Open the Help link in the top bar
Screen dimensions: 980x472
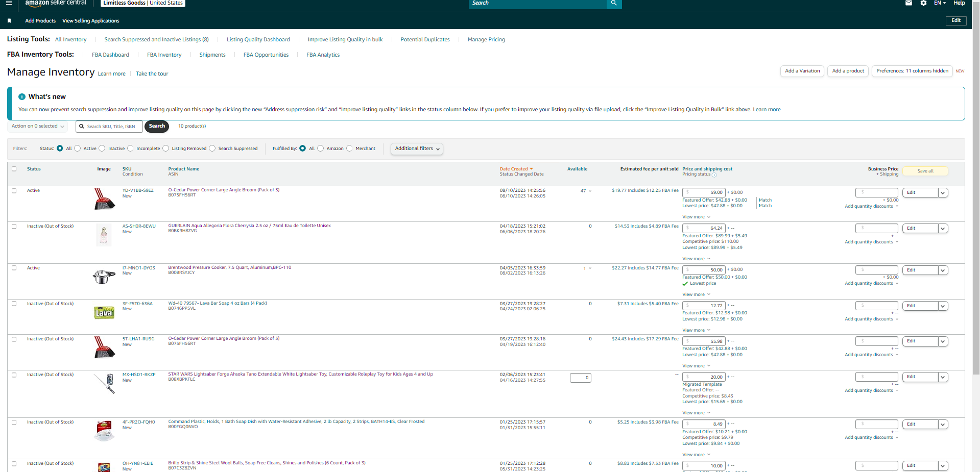959,3
